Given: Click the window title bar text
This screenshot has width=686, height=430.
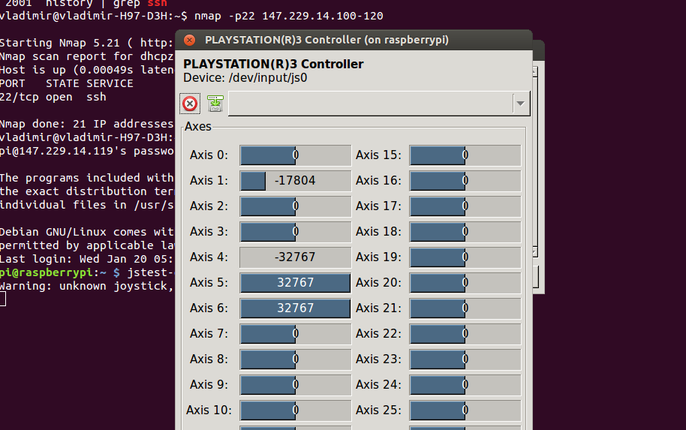Looking at the screenshot, I should tap(327, 40).
